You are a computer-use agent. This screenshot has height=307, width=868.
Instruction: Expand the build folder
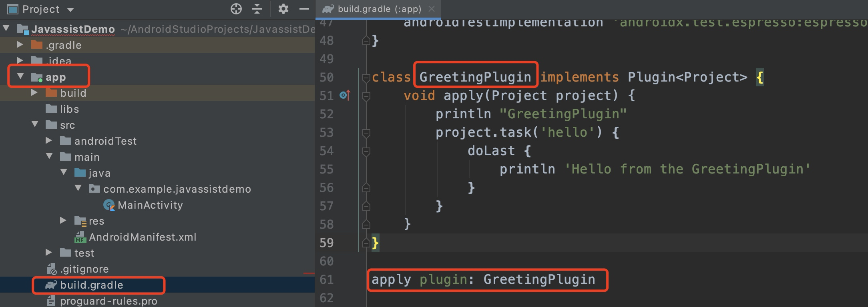[x=34, y=92]
